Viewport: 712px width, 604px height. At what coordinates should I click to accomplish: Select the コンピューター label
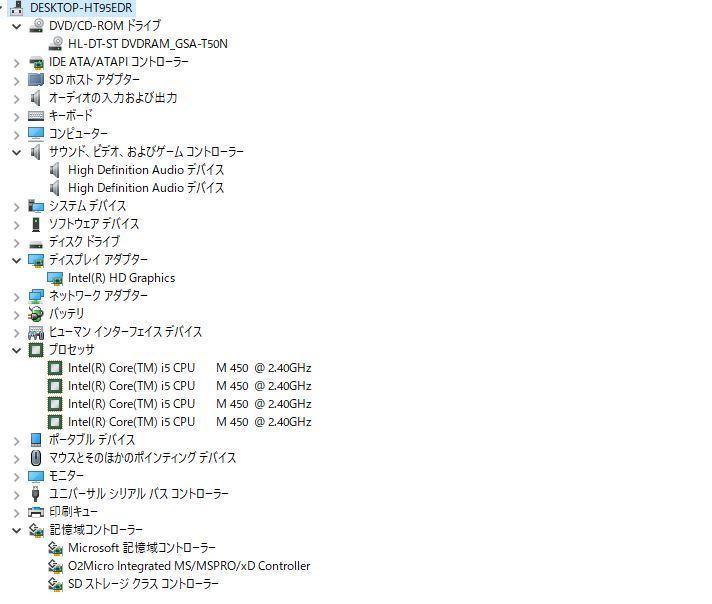[78, 134]
